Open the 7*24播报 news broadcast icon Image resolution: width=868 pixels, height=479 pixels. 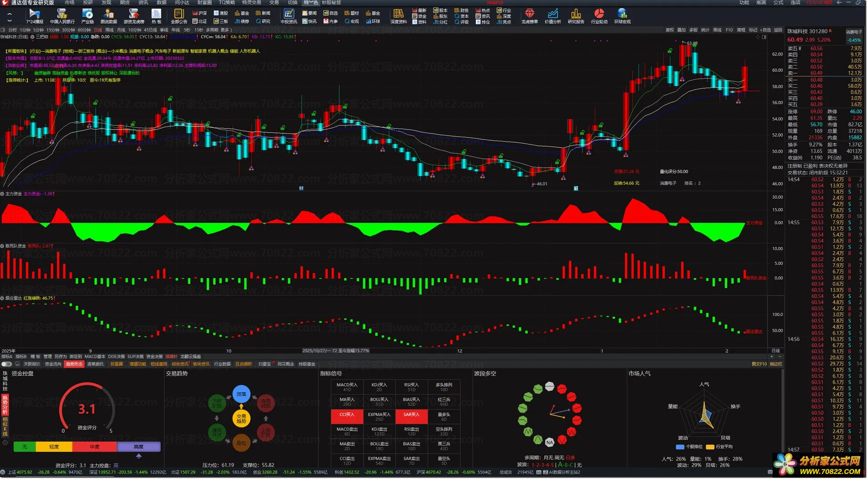(35, 16)
